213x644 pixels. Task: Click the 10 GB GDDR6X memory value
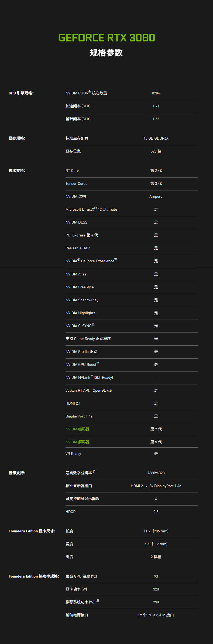[x=156, y=138]
